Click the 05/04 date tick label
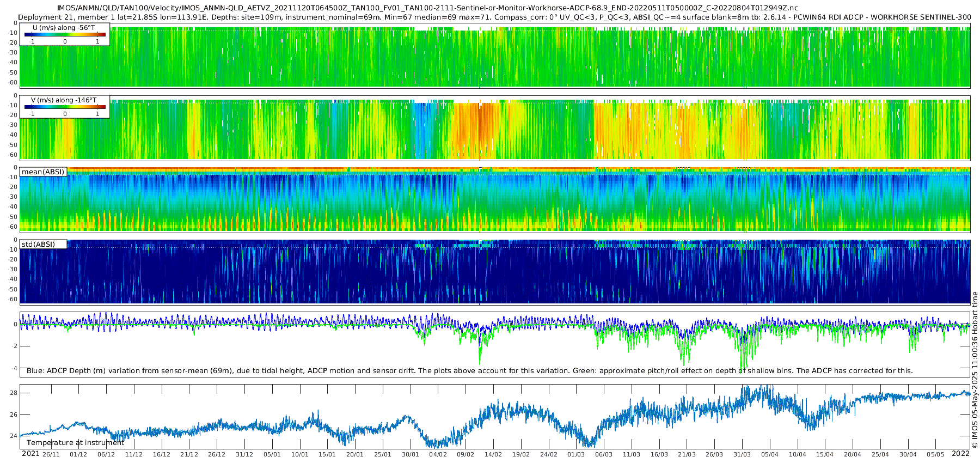 (x=770, y=454)
